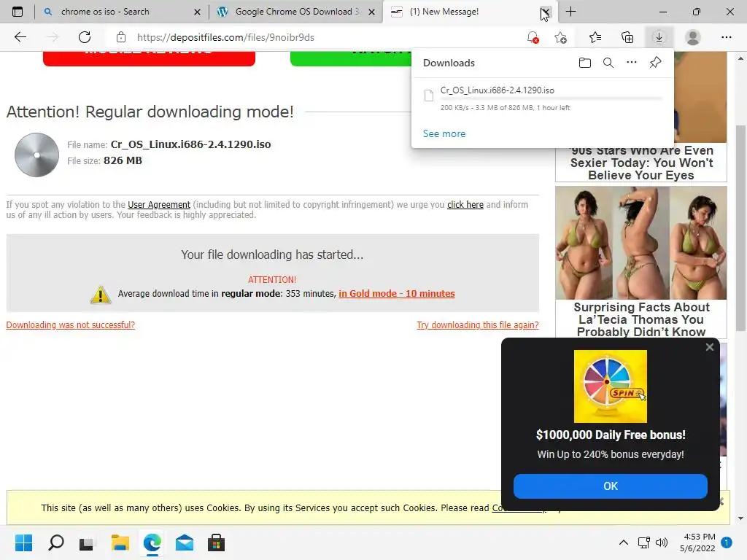
Task: Switch to Google Chrome OS Download tab
Action: [x=297, y=12]
